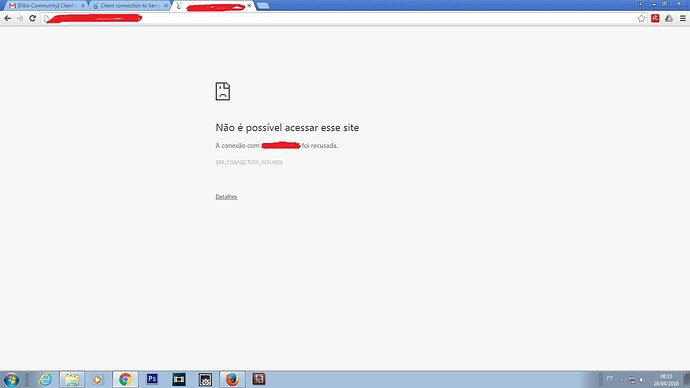The width and height of the screenshot is (690, 388).
Task: Open the clock and date in tray
Action: 666,380
